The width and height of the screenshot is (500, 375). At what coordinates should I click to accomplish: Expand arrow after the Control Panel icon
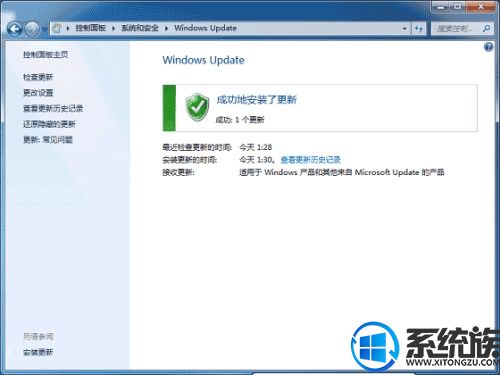point(68,28)
